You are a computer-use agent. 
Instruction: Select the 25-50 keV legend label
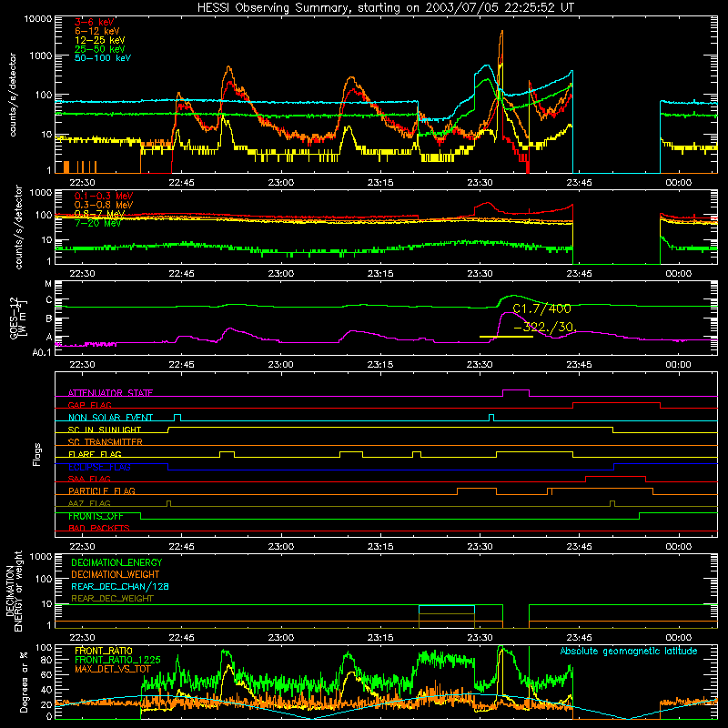click(x=100, y=49)
